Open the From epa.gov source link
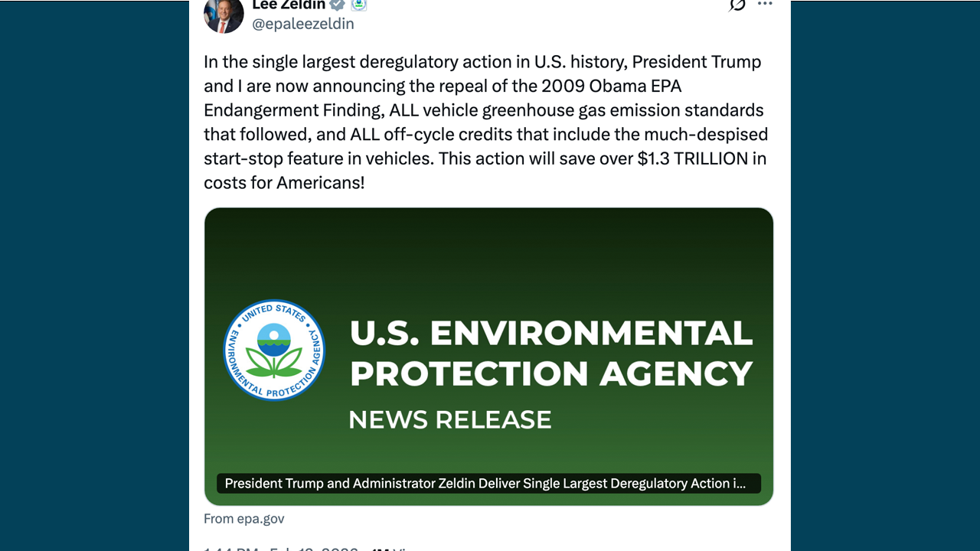980x551 pixels. coord(243,518)
